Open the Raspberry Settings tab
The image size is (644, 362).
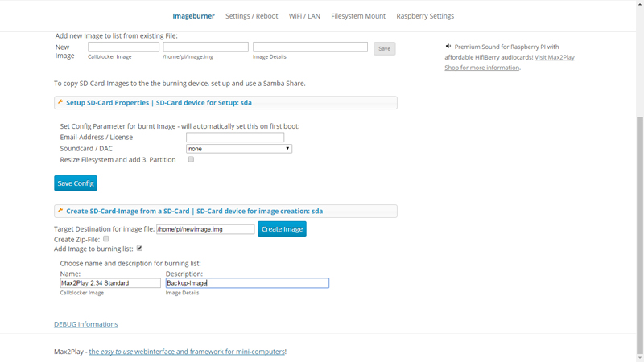coord(425,16)
